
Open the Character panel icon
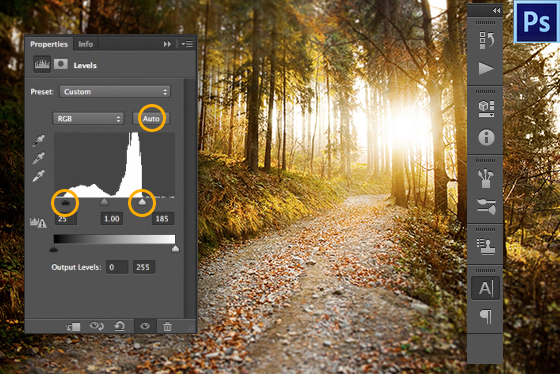point(486,288)
